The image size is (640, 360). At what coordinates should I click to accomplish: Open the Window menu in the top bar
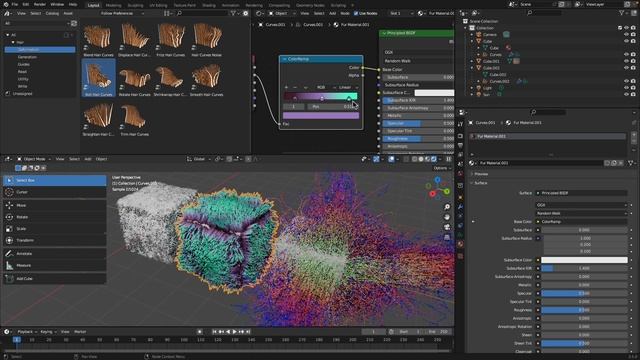pos(57,4)
